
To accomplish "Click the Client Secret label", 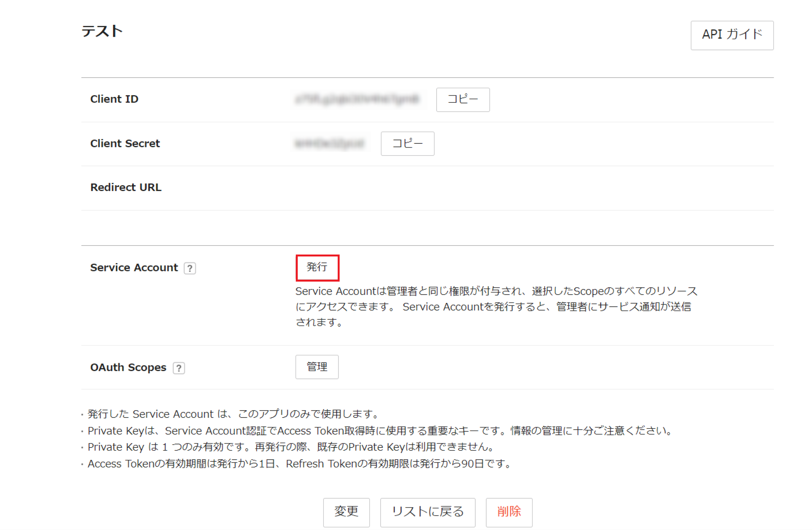I will (125, 143).
